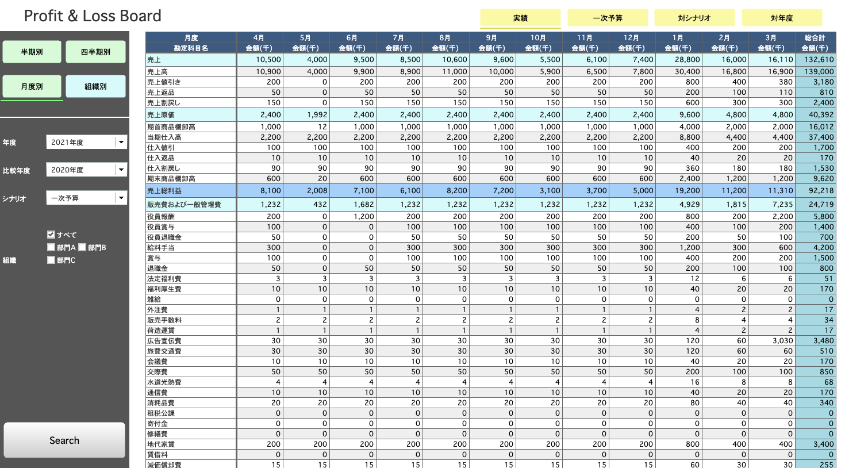The image size is (868, 468).
Task: Enable the 部門A checkbox
Action: pyautogui.click(x=51, y=247)
